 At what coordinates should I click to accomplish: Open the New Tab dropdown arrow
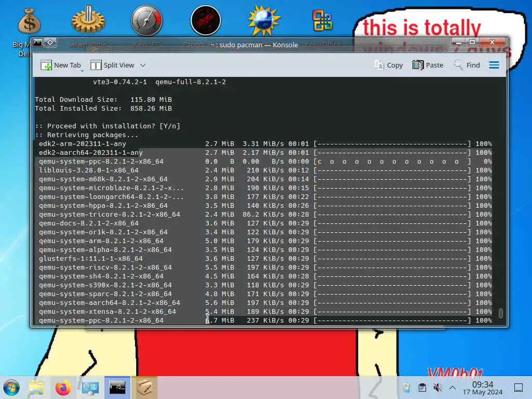tap(82, 71)
